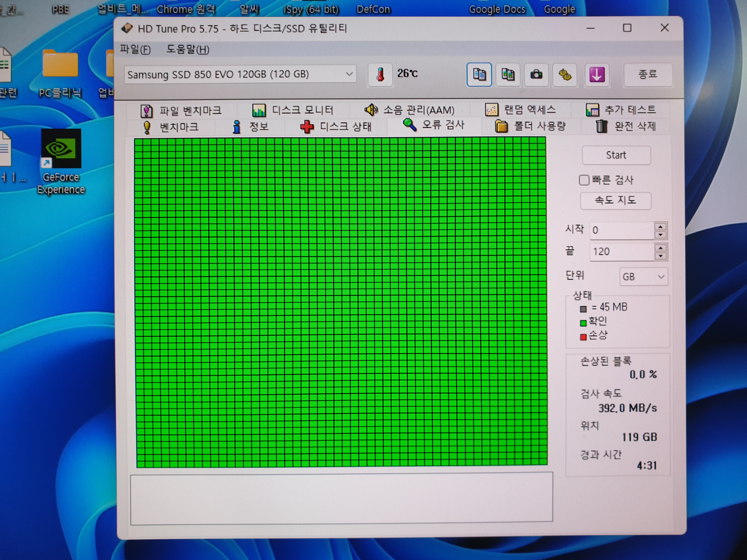Click the red 손상 legend swatch

click(x=583, y=337)
